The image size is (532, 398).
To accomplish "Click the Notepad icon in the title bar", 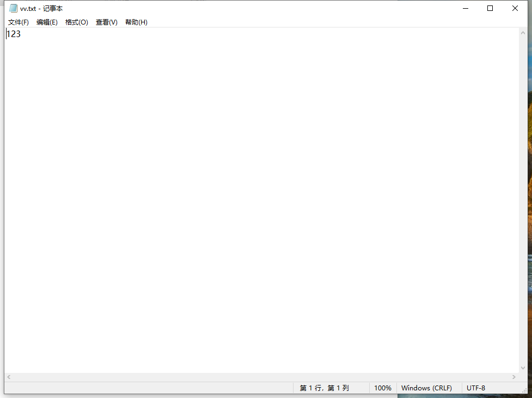I will (x=13, y=8).
